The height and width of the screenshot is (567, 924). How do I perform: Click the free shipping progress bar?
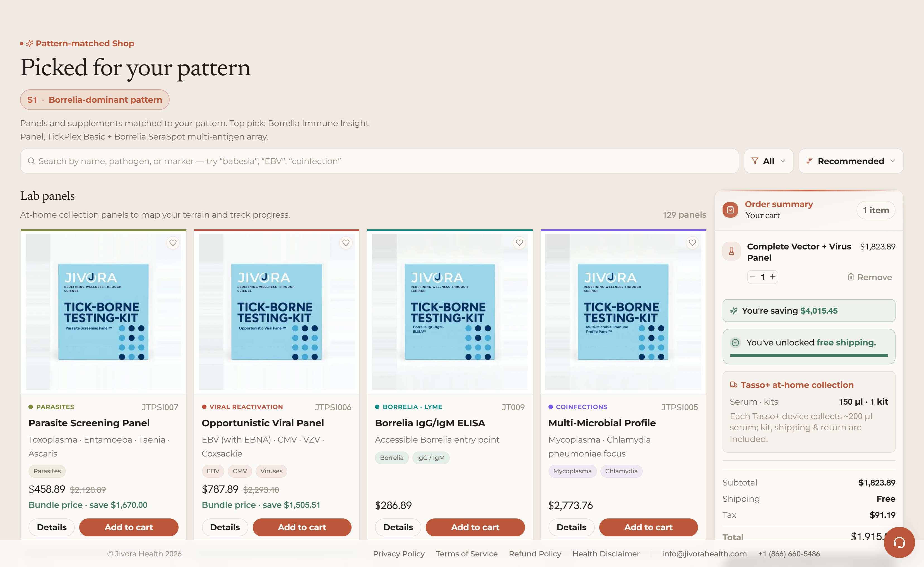pyautogui.click(x=809, y=355)
